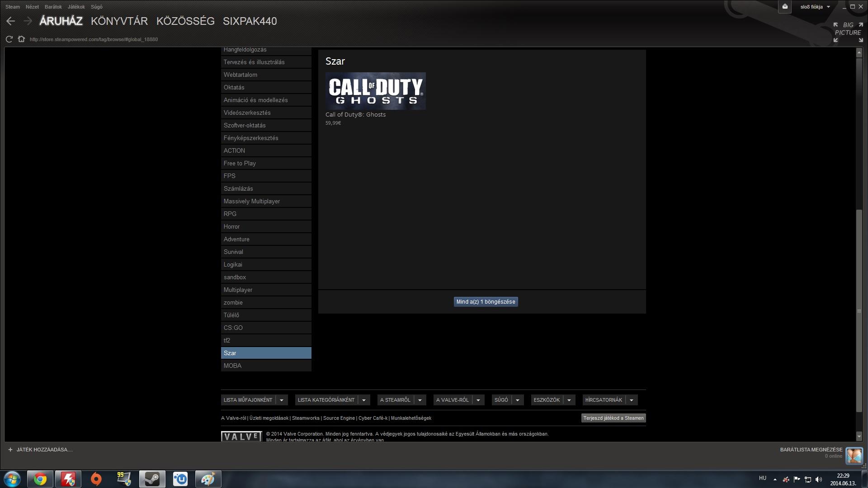Open Call of Duty Ghosts thumbnail
The image size is (868, 488).
coord(376,91)
